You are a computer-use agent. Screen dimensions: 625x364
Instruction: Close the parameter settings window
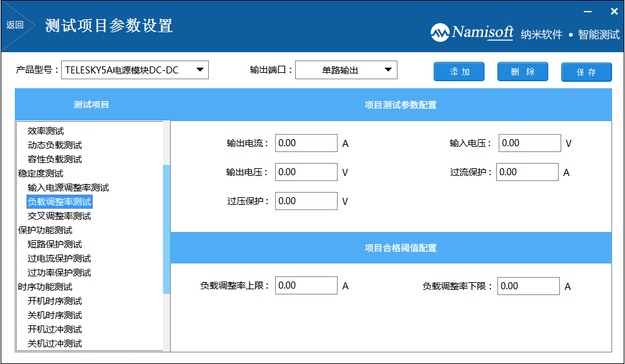(x=614, y=11)
